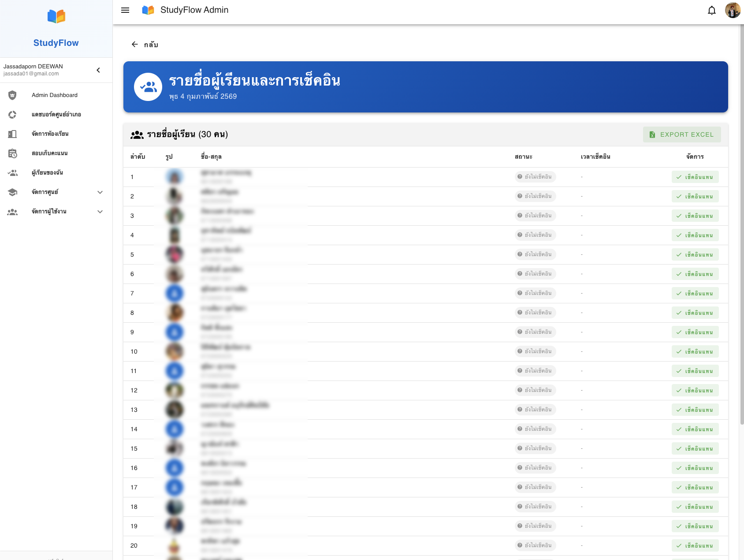Click the Export Excel button
Viewport: 744px width, 560px height.
click(x=681, y=134)
